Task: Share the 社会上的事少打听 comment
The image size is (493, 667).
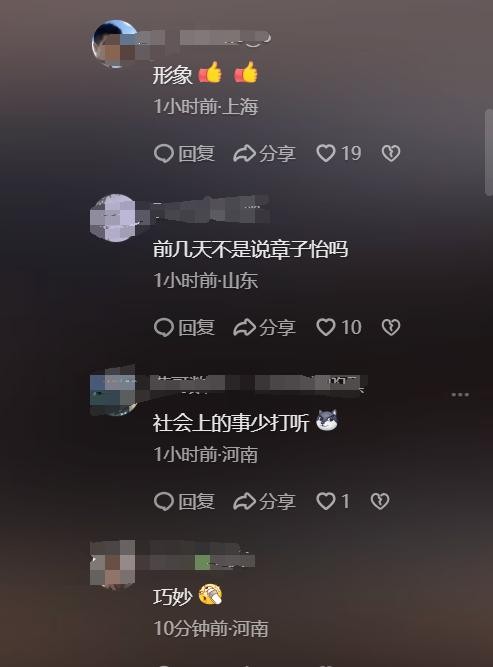Action: (264, 501)
